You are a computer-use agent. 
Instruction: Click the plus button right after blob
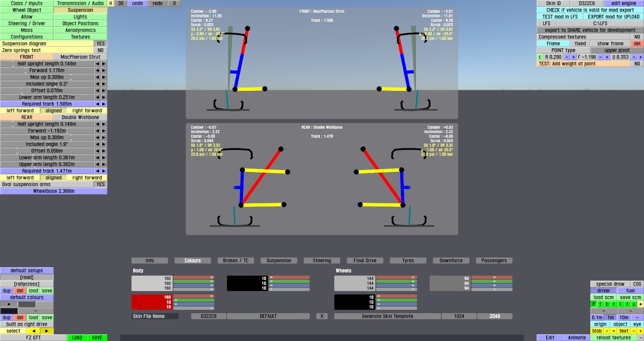[x=614, y=331]
